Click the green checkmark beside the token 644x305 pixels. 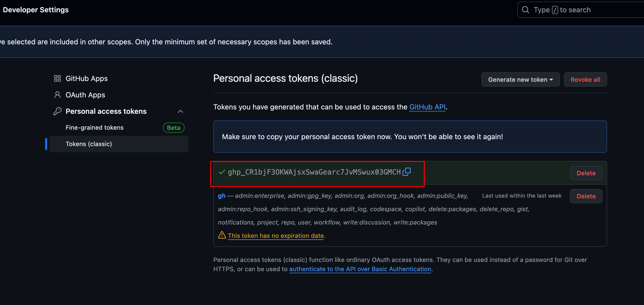point(222,172)
